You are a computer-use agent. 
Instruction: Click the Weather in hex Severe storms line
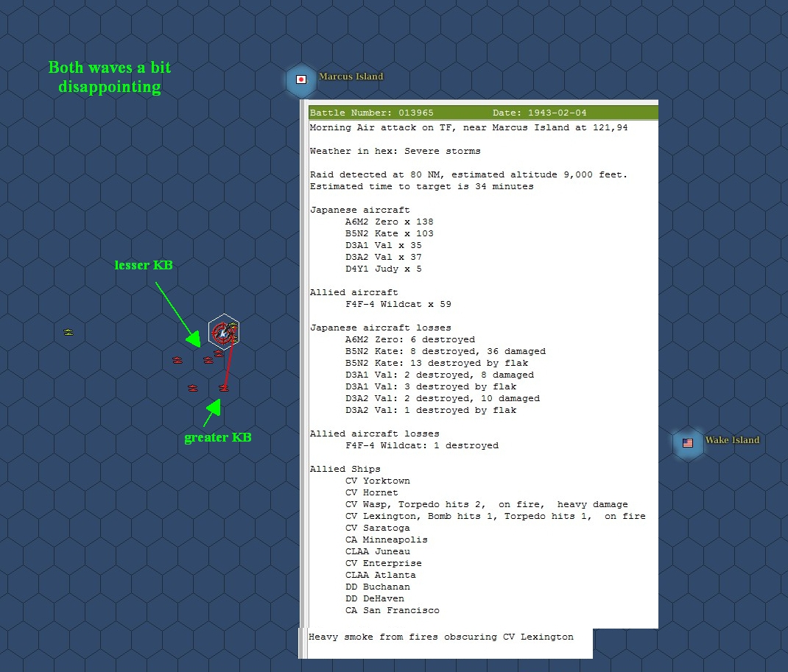point(395,151)
